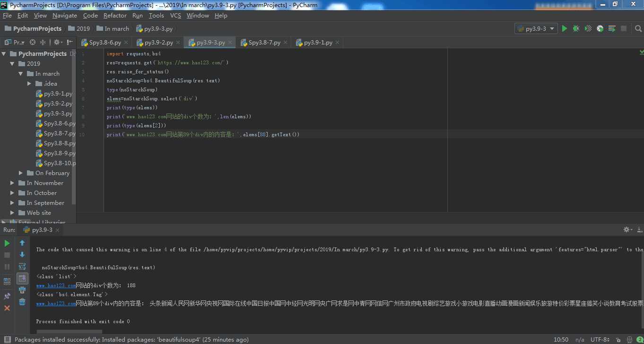Open the Navigate menu

coord(65,16)
